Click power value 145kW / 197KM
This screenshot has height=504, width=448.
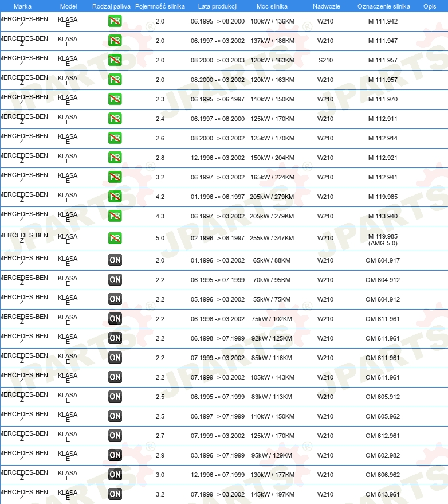pyautogui.click(x=272, y=494)
